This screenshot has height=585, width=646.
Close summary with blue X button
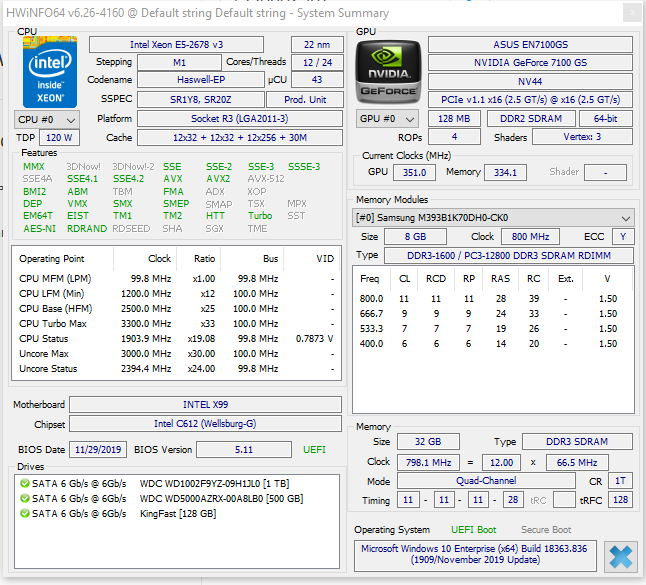pyautogui.click(x=620, y=557)
